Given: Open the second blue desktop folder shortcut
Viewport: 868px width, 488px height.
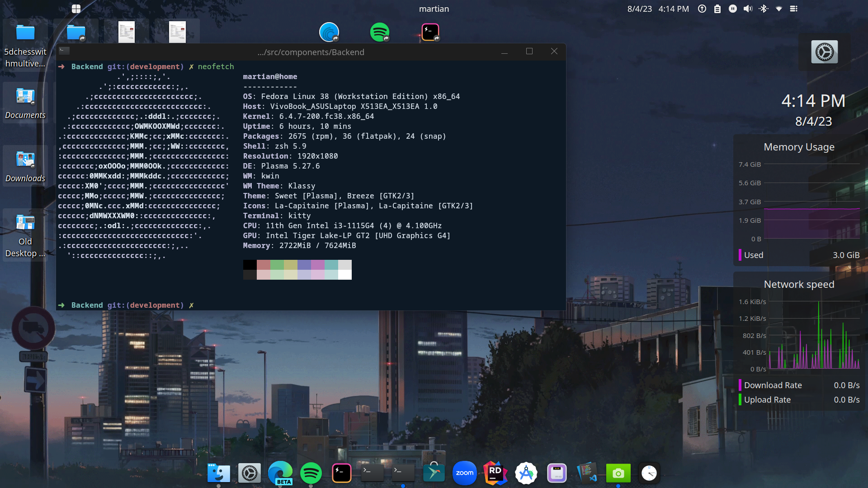Looking at the screenshot, I should [76, 33].
